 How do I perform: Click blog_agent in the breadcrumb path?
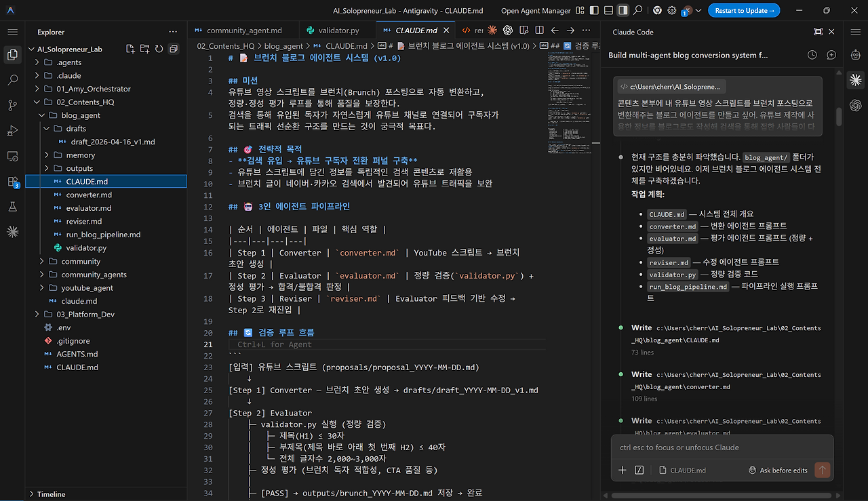click(x=283, y=46)
